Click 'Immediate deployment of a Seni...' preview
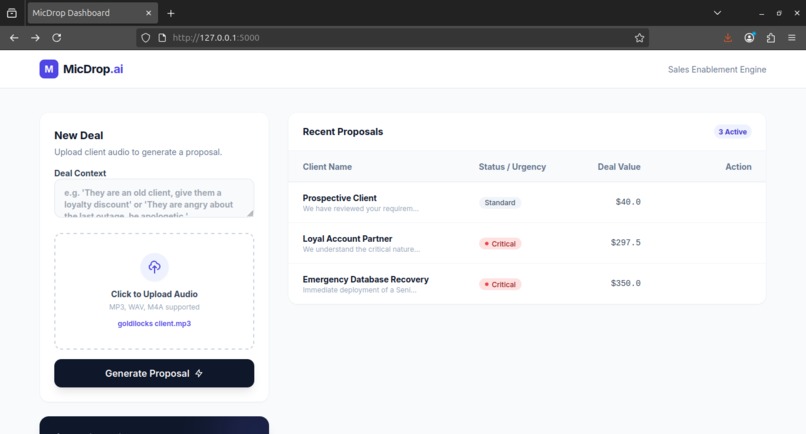Screen dimensions: 806x434 [360, 290]
